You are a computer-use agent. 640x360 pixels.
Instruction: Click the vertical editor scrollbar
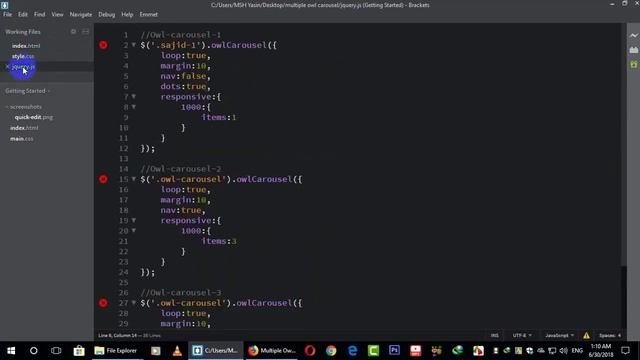pos(623,145)
